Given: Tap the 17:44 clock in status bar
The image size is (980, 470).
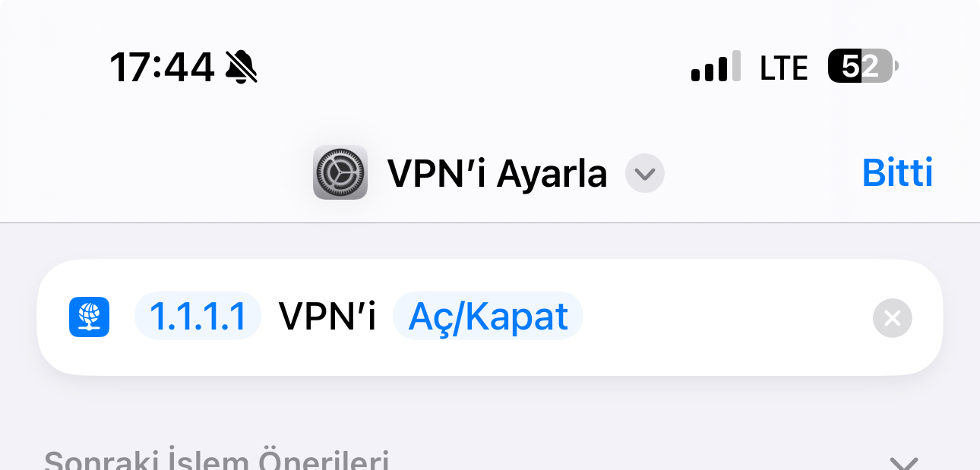Looking at the screenshot, I should (162, 68).
